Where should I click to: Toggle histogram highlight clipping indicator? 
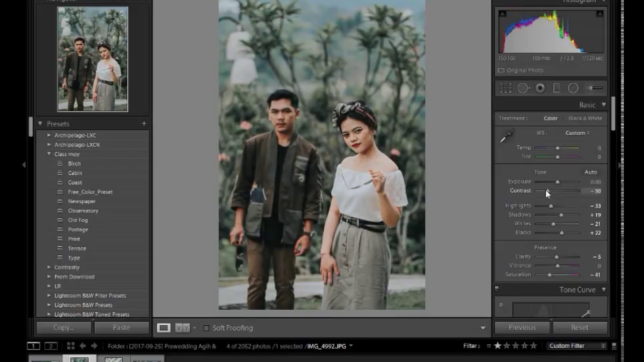click(600, 14)
